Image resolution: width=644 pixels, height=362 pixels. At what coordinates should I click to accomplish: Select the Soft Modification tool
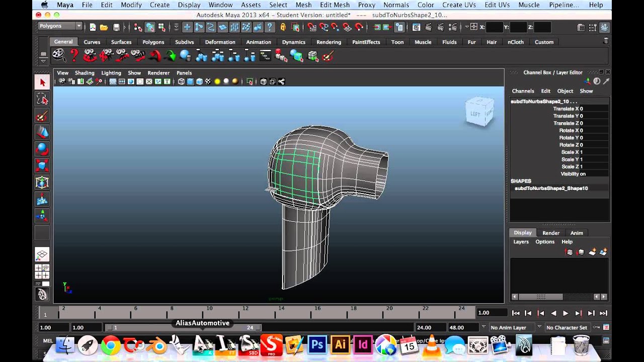[x=42, y=200]
